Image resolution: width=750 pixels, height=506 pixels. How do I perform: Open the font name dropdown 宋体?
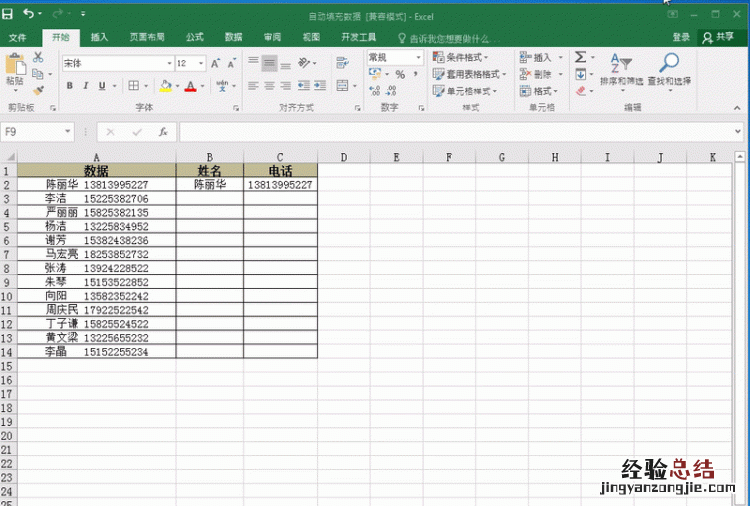(169, 63)
